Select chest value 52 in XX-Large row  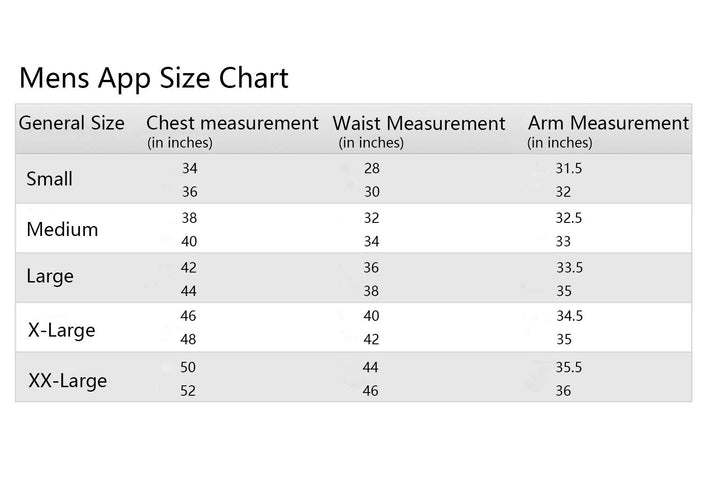pyautogui.click(x=188, y=391)
